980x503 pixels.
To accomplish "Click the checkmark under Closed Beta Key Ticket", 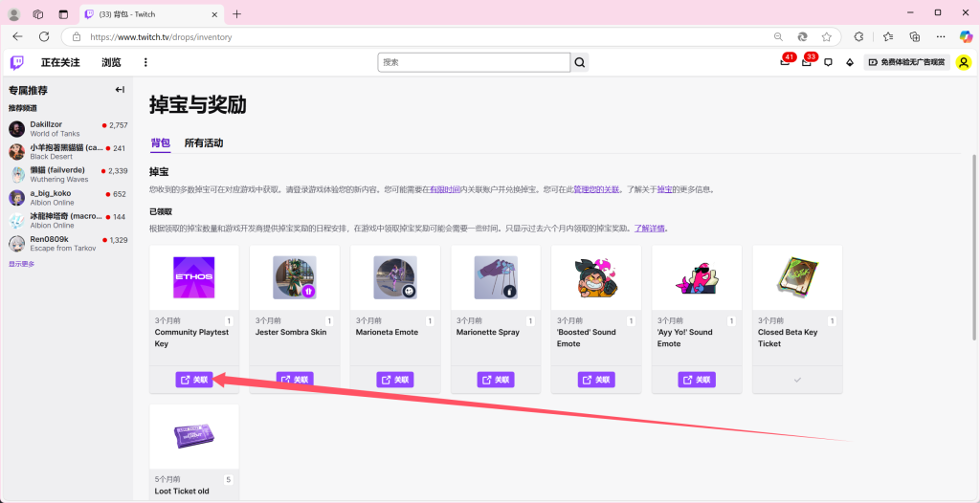I will [797, 380].
